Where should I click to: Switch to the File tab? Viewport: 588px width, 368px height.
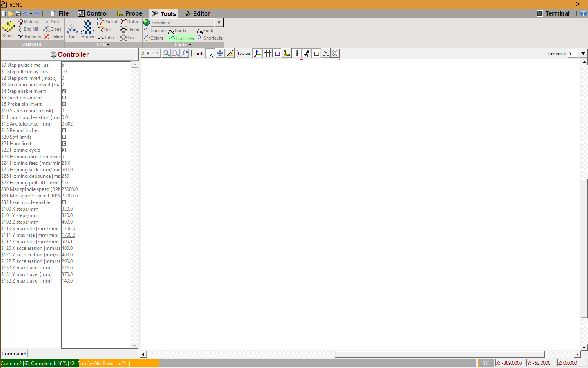pos(59,13)
